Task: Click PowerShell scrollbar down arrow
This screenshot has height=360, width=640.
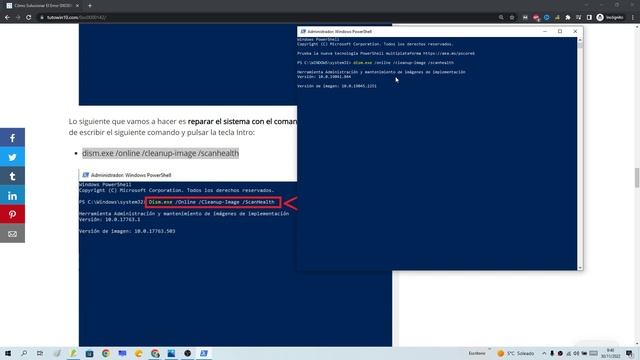Action: [x=580, y=268]
